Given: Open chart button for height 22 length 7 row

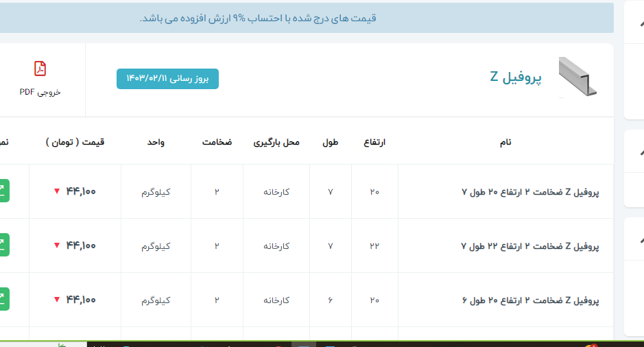Looking at the screenshot, I should pos(3,246).
